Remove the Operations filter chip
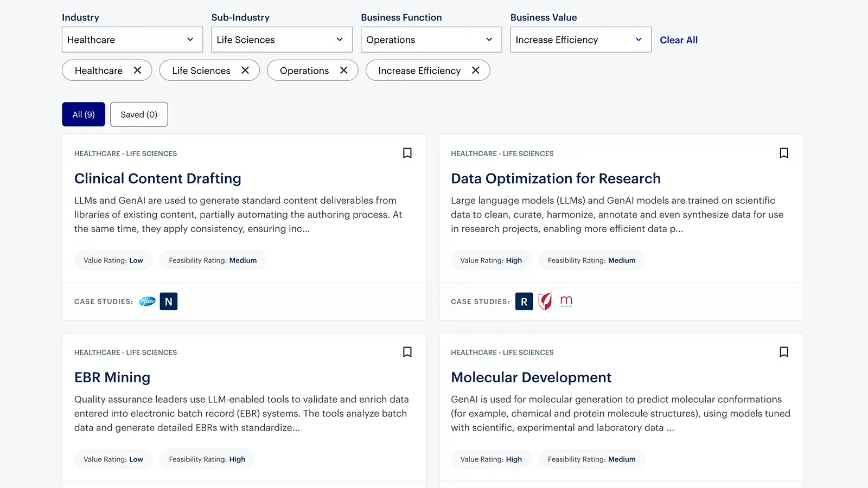868x488 pixels. point(343,70)
